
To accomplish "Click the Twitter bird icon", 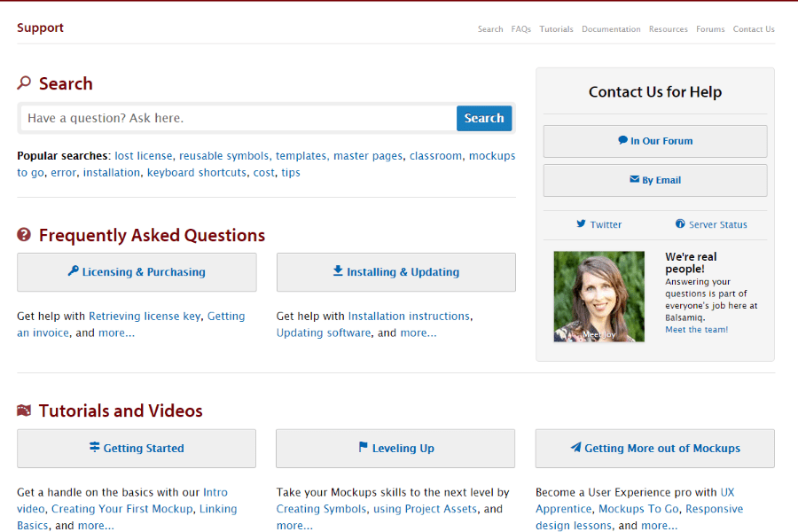I will [x=581, y=224].
